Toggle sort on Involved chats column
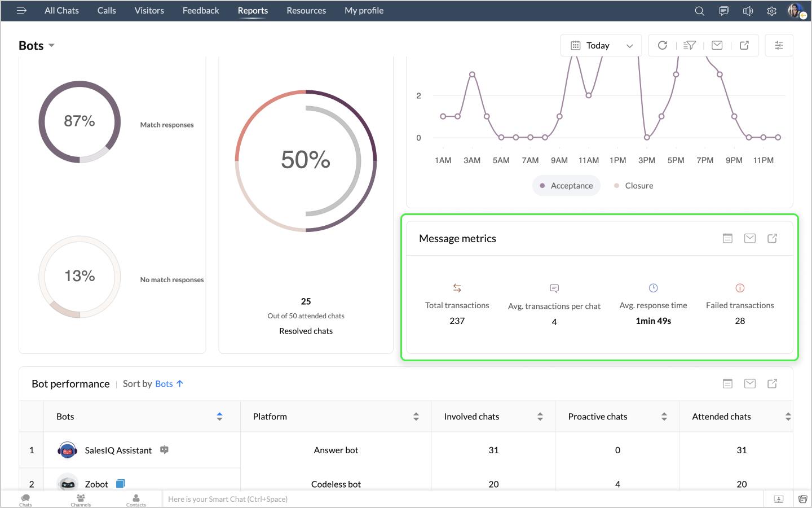 pyautogui.click(x=540, y=417)
